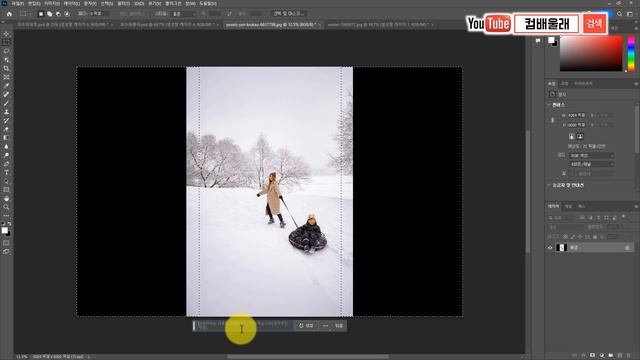Select the Rectangular Marquee tool
This screenshot has width=640, height=360.
[x=6, y=42]
